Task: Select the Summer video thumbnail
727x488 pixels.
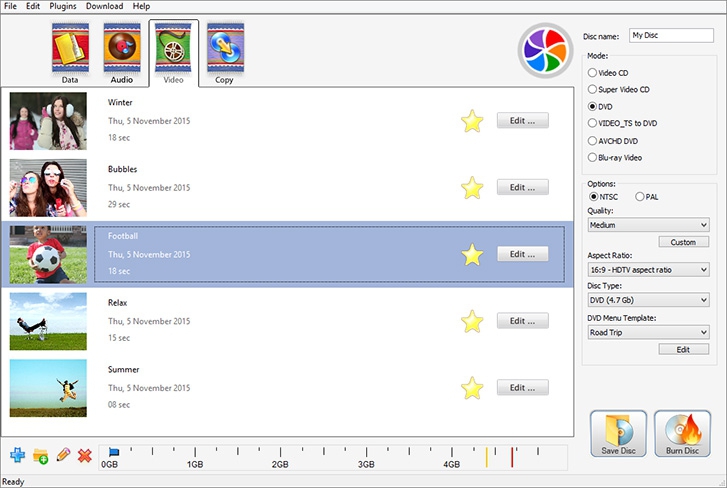Action: (x=48, y=388)
